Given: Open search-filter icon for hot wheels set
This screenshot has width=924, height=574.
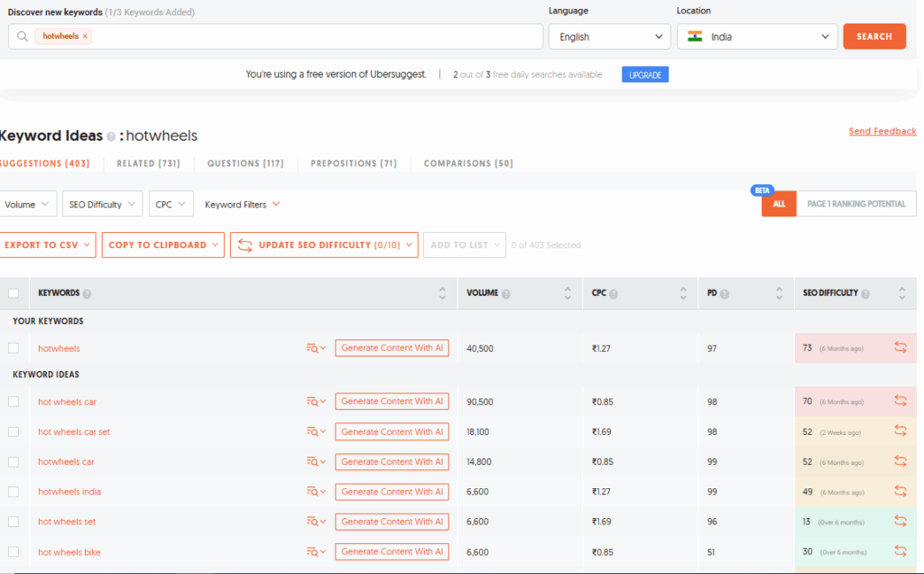Looking at the screenshot, I should pyautogui.click(x=316, y=522).
